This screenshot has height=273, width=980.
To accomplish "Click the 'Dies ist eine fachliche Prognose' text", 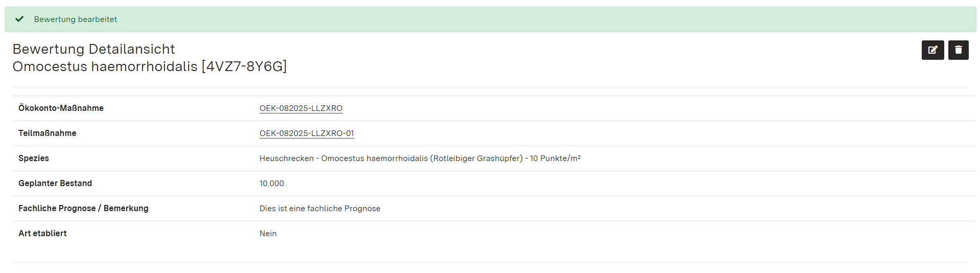I will pyautogui.click(x=320, y=209).
